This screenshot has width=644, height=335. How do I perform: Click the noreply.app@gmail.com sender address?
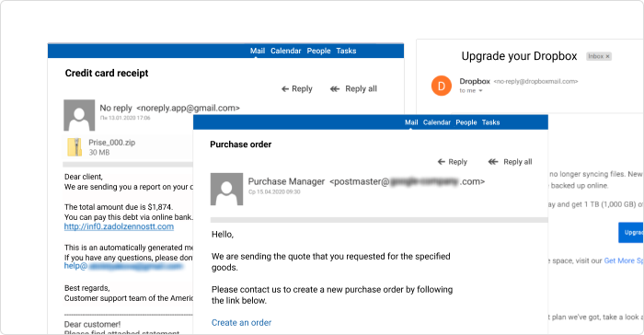pyautogui.click(x=188, y=108)
